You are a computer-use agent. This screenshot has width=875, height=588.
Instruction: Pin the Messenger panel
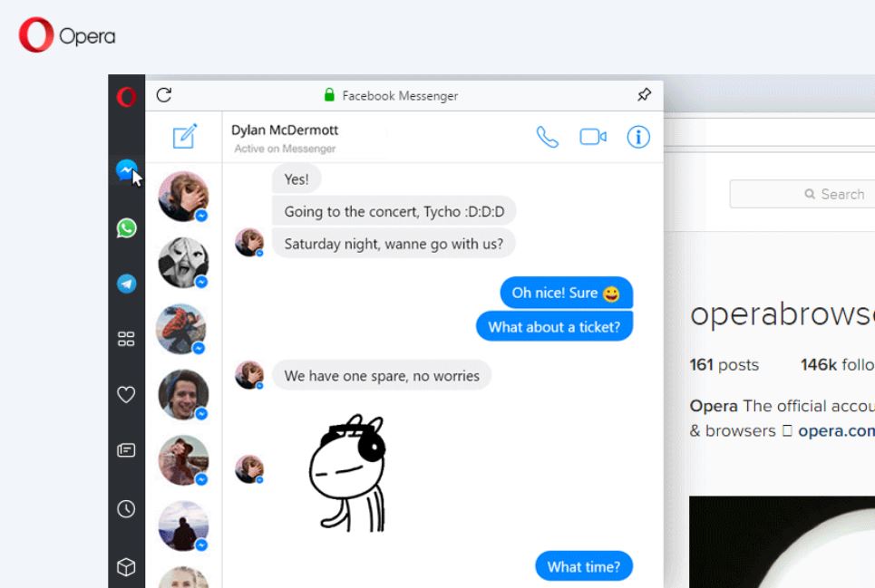point(644,95)
